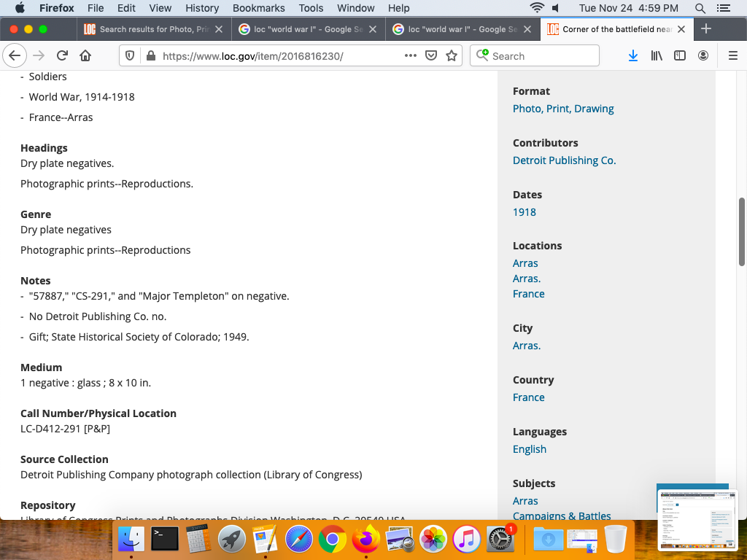Open the Bookmarks menu

click(258, 8)
